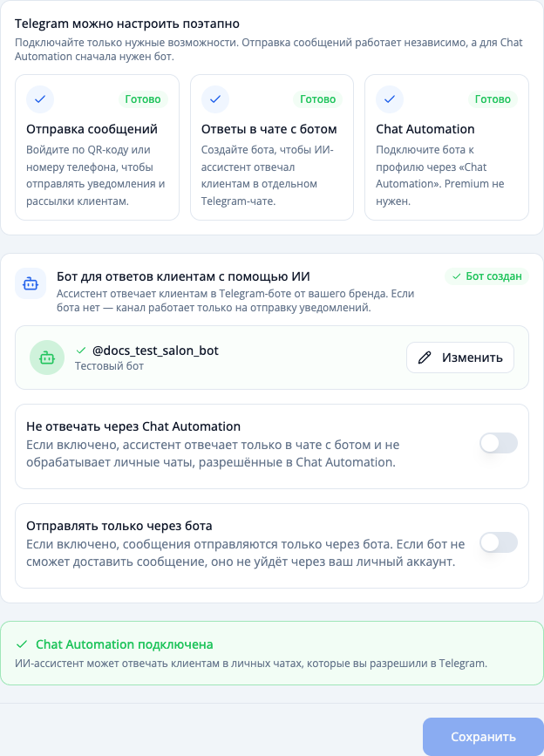This screenshot has width=544, height=756.
Task: Click the green robot avatar of docs_test_salon_bot
Action: [47, 358]
